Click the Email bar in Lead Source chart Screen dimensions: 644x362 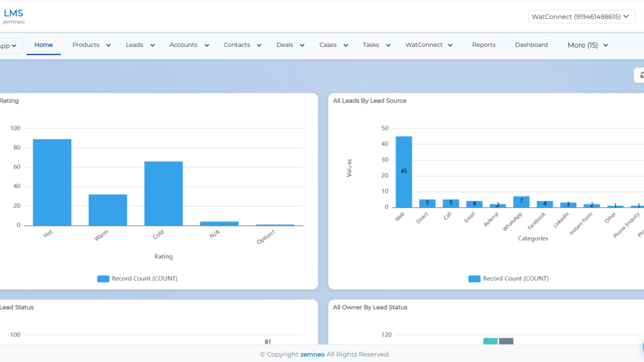[x=474, y=204]
